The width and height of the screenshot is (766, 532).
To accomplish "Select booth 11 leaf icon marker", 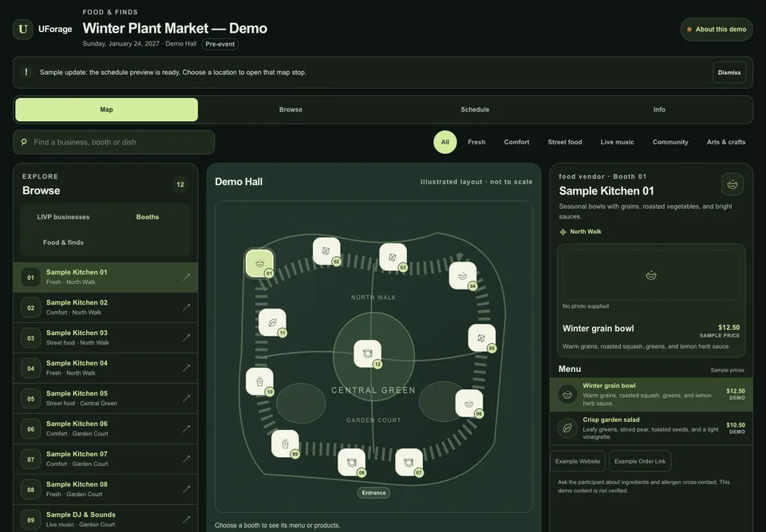I will 272,322.
